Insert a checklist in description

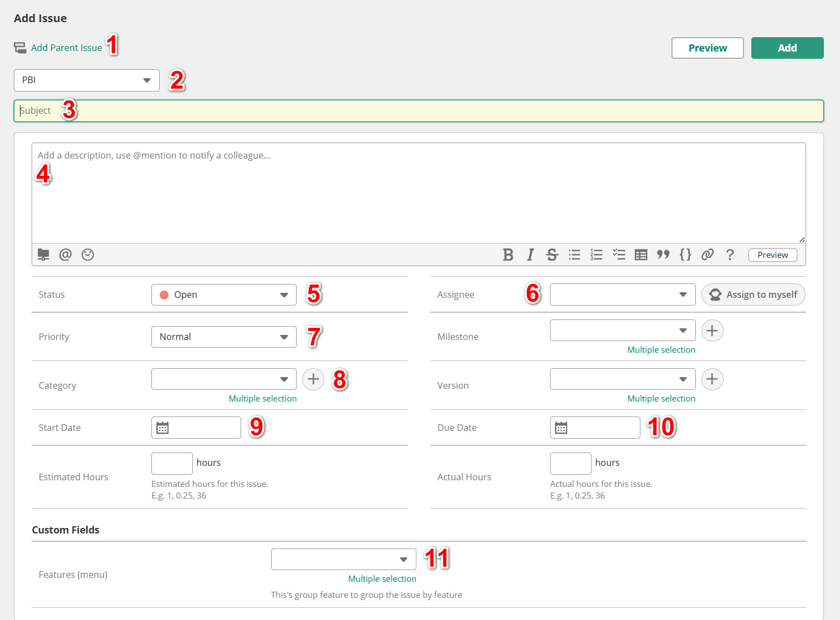click(619, 255)
